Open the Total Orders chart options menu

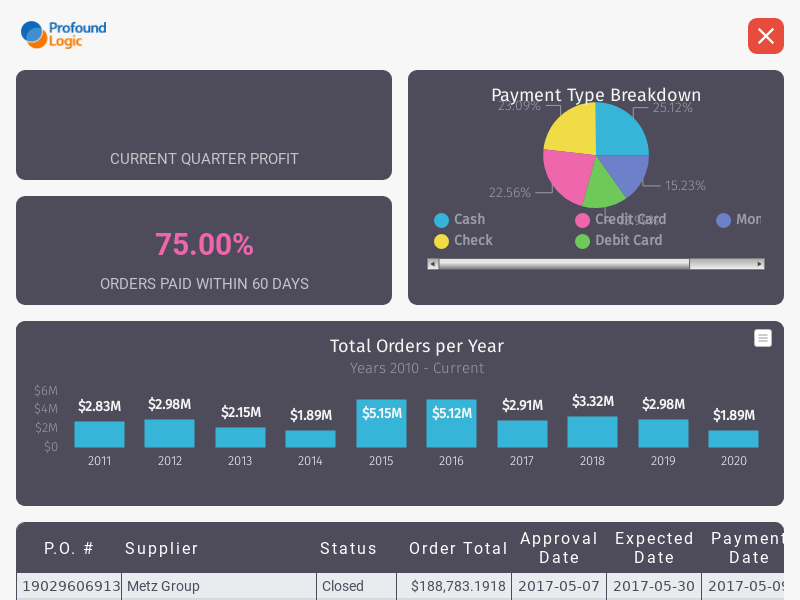point(763,338)
